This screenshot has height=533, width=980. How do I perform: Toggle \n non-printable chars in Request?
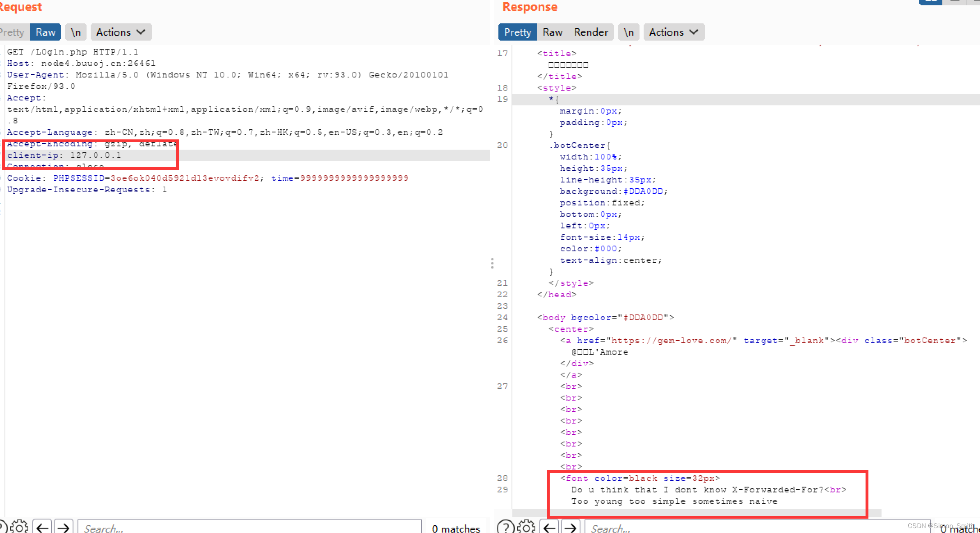(x=75, y=32)
